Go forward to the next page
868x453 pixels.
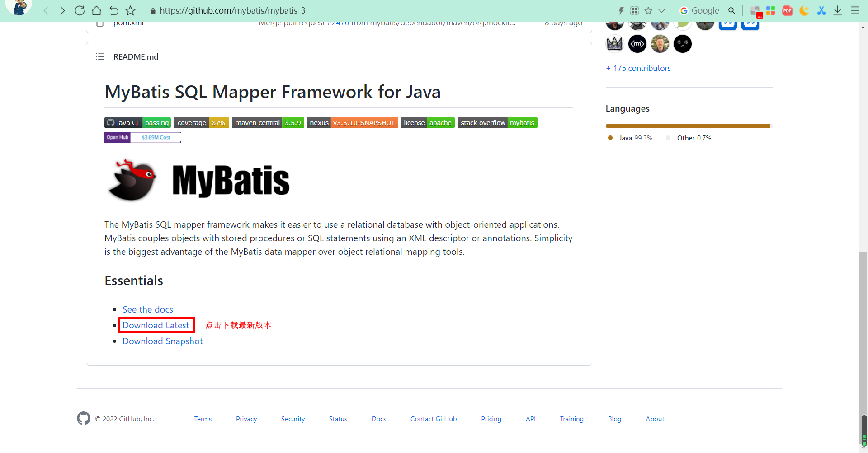coord(62,10)
